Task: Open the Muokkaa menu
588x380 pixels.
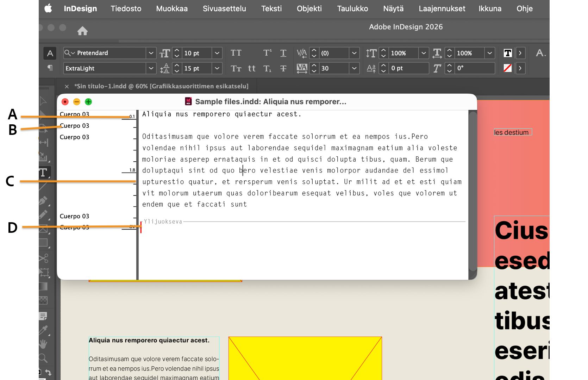Action: pyautogui.click(x=172, y=8)
